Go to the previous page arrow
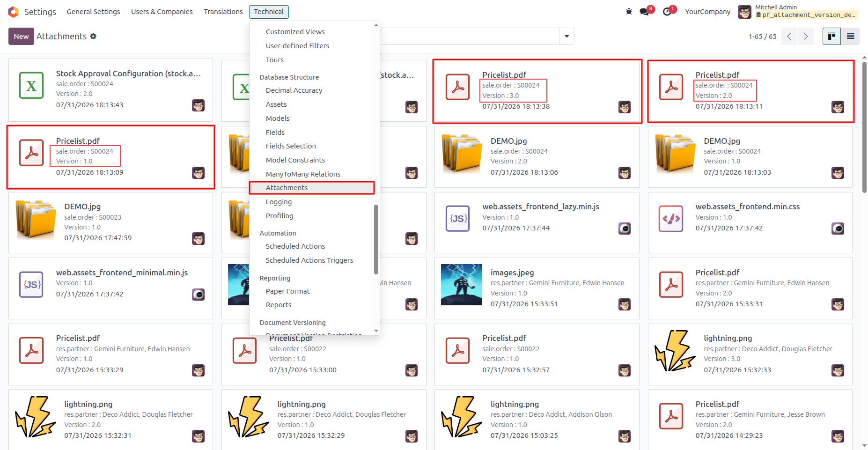 click(789, 36)
